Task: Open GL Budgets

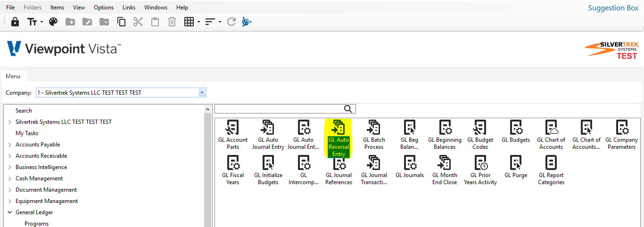Action: click(516, 131)
